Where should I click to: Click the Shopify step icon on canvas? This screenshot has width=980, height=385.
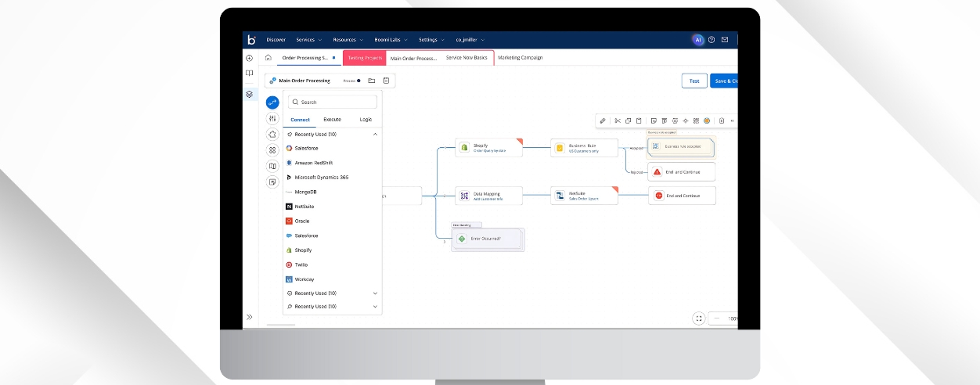click(x=464, y=147)
